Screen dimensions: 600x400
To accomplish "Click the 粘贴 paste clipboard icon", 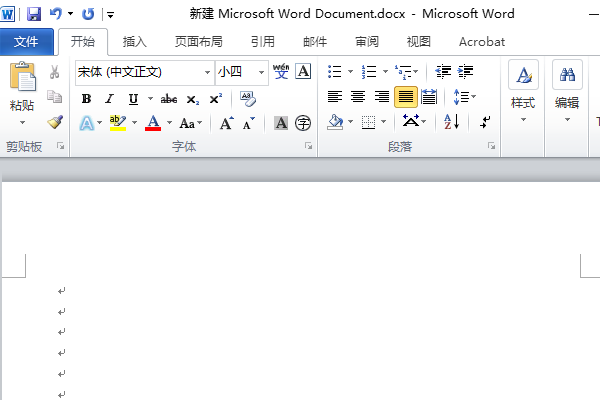I will pyautogui.click(x=23, y=77).
